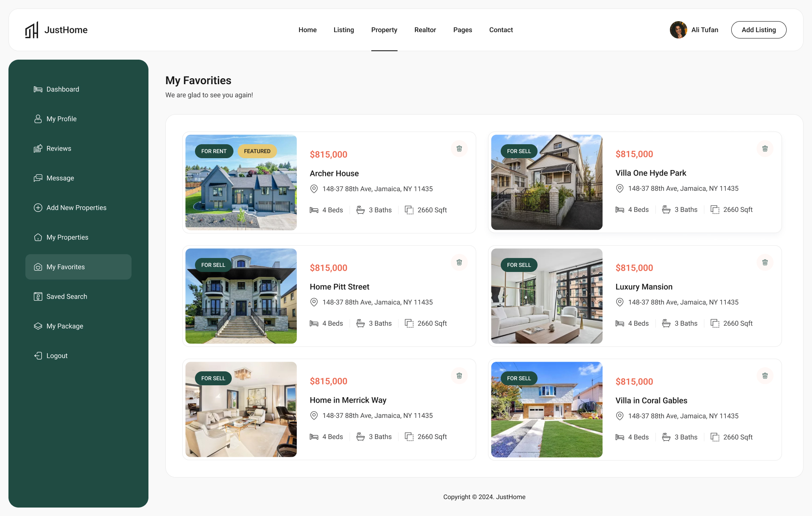Open the Dashboard sidebar icon
This screenshot has width=812, height=516.
click(38, 89)
